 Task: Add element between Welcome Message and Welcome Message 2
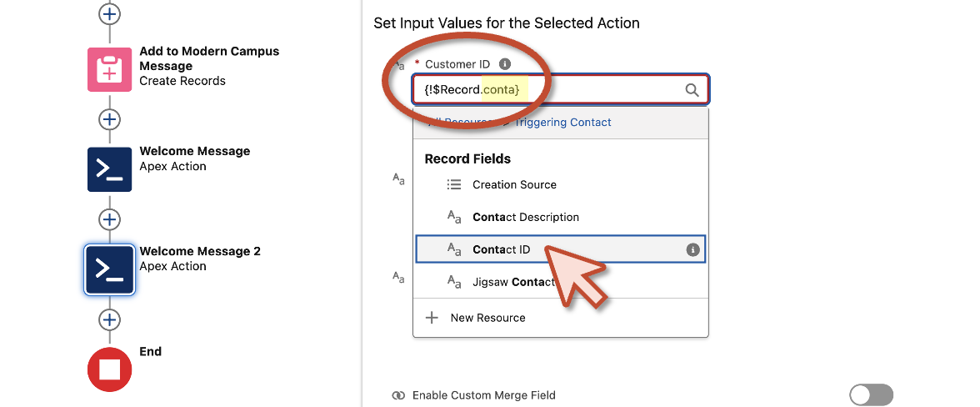pyautogui.click(x=109, y=219)
